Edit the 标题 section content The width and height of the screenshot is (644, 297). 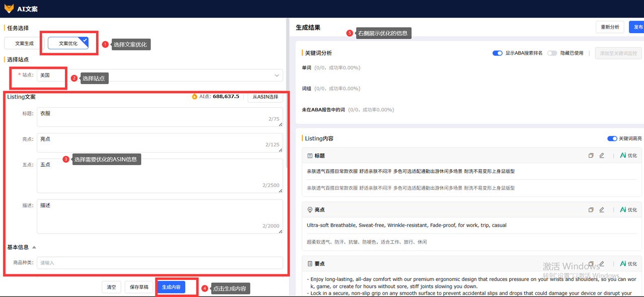pyautogui.click(x=602, y=156)
